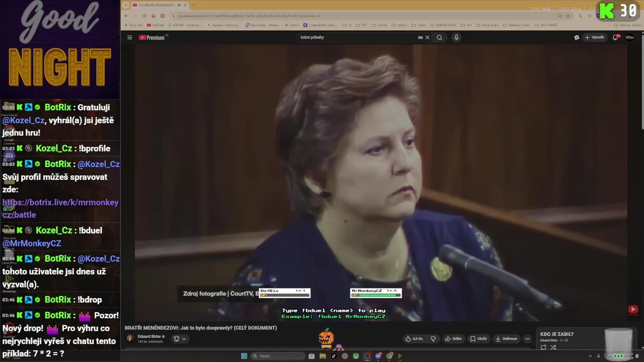Open TikTok icon on taskbar

[x=334, y=356]
